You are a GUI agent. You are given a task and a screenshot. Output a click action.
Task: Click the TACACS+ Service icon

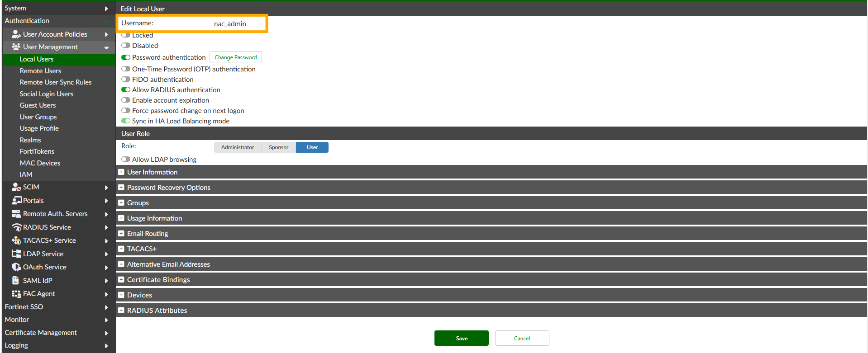pyautogui.click(x=16, y=240)
